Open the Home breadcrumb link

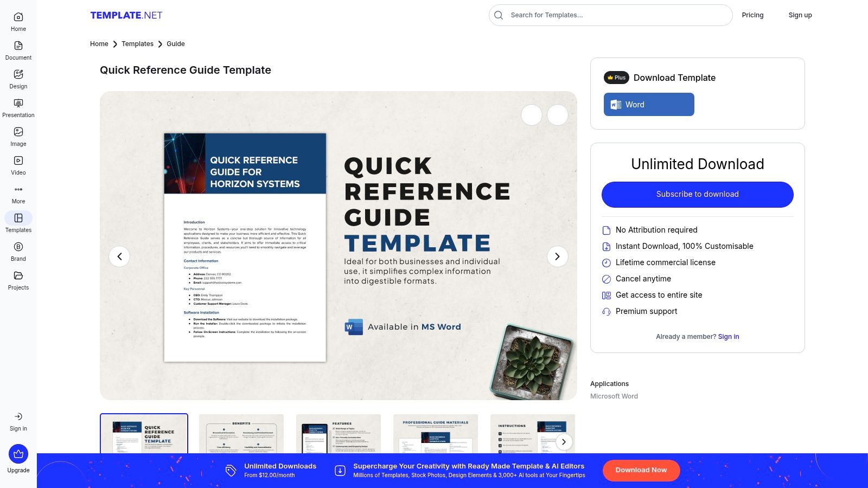tap(99, 44)
